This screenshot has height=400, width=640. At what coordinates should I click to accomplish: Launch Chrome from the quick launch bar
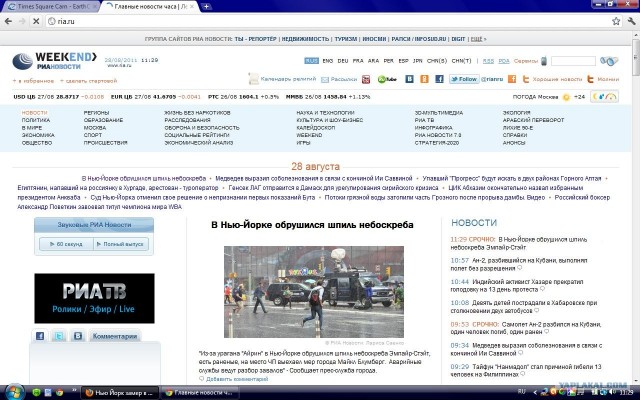59,393
